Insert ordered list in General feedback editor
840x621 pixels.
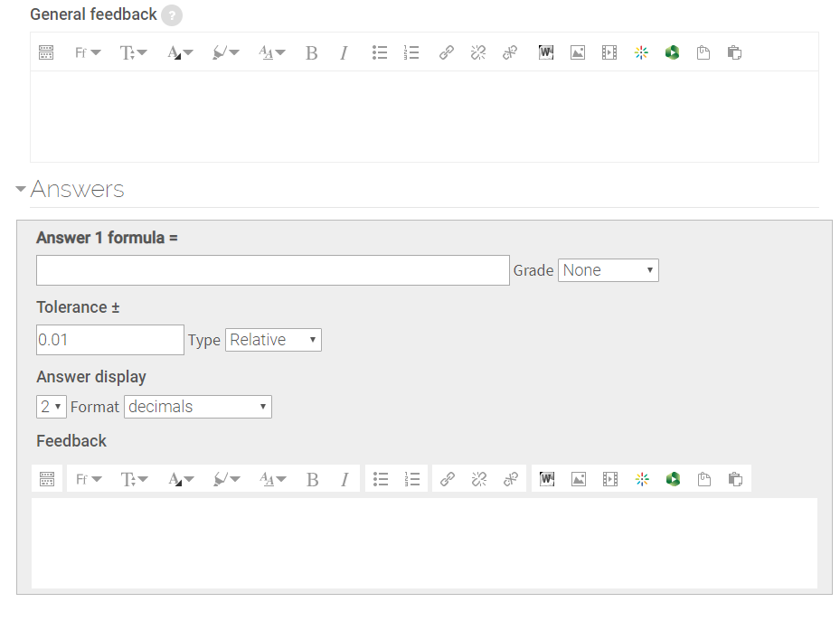411,52
